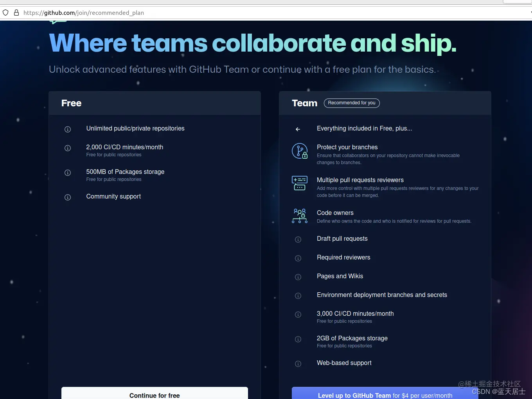Screen dimensions: 532x399
Task: Click Level up to GitHub Team button
Action: [385, 393]
